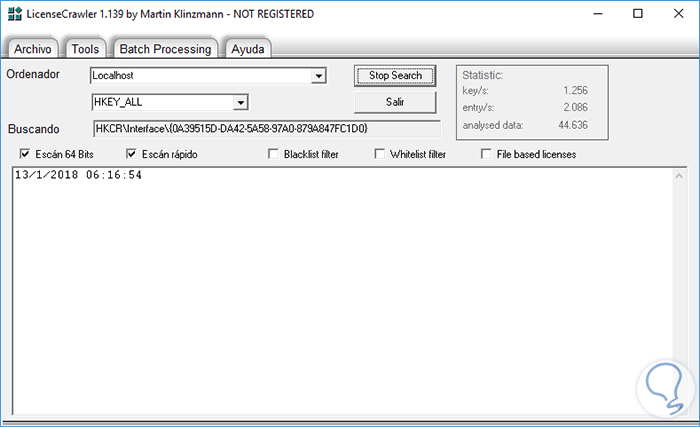700x427 pixels.
Task: Click the Localhost text in computer field
Action: (113, 75)
